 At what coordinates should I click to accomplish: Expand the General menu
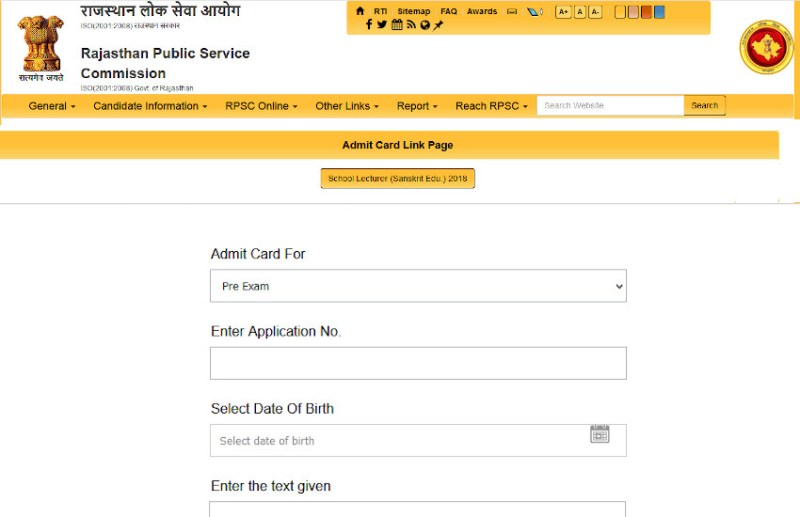click(x=52, y=106)
